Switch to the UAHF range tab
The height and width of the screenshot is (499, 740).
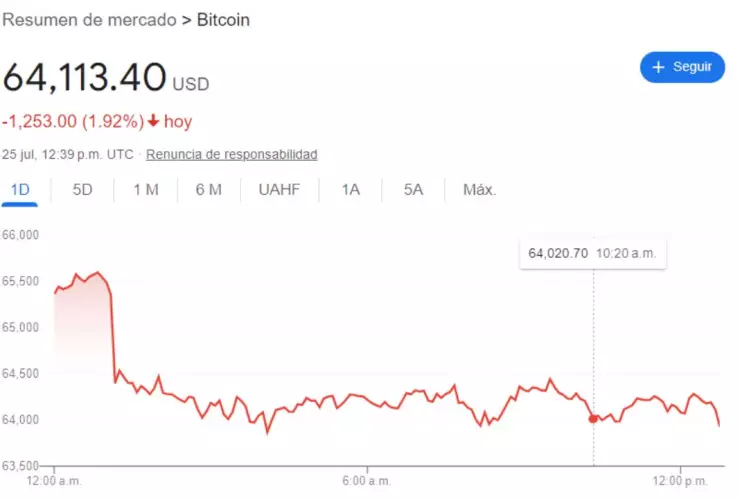[x=279, y=190]
